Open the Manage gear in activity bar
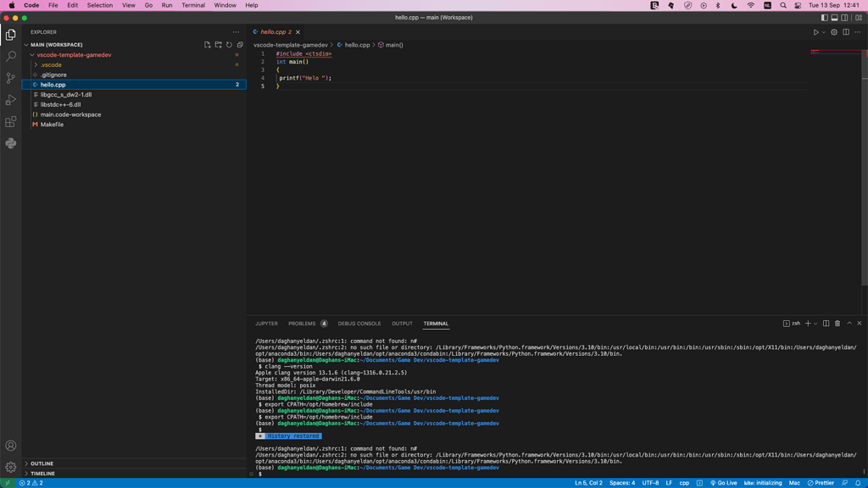 pos(10,467)
